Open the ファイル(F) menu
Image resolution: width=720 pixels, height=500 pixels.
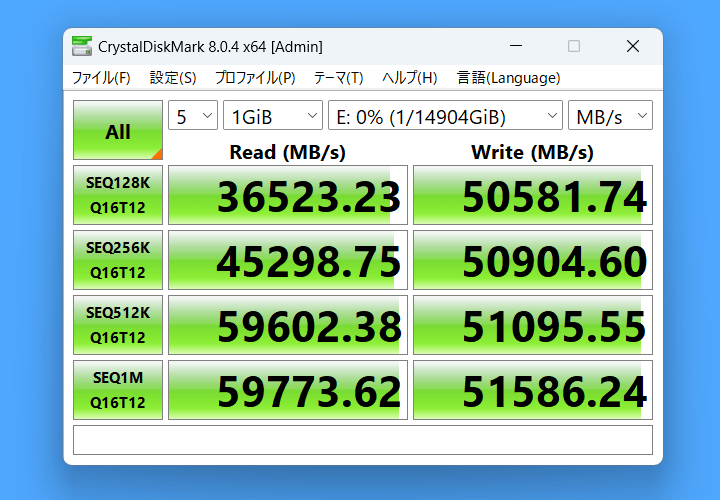[x=101, y=78]
